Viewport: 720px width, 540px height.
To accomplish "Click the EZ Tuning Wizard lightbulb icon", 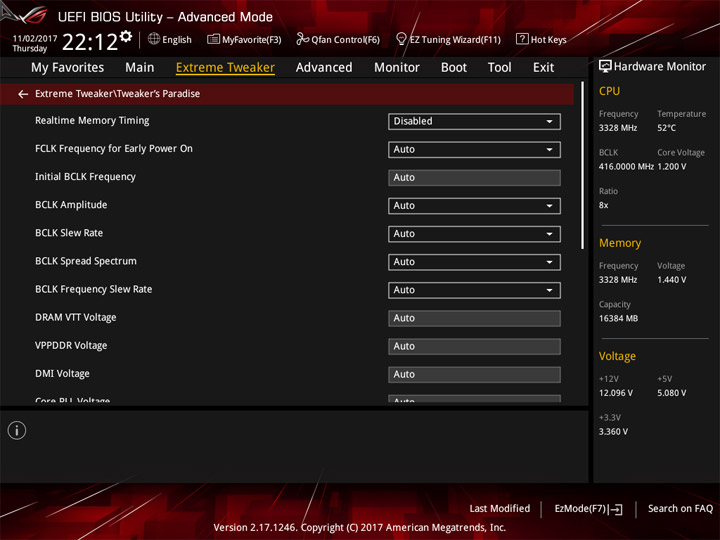I will click(x=401, y=39).
